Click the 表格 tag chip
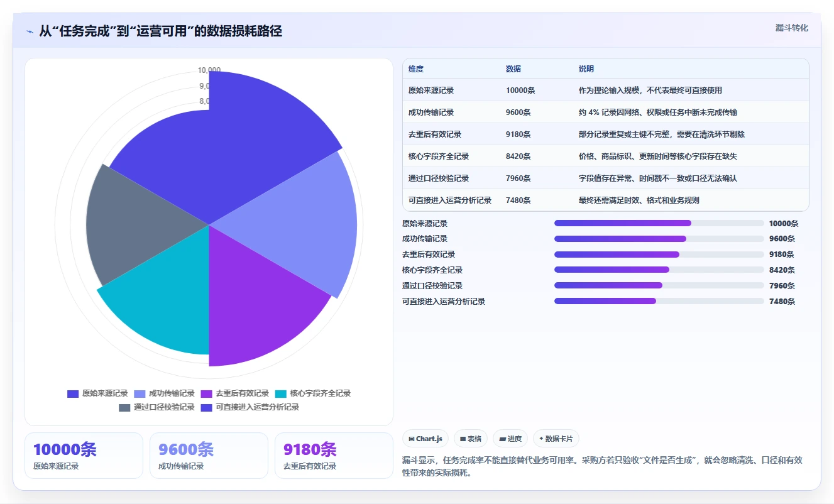This screenshot has width=834, height=504. click(x=471, y=439)
